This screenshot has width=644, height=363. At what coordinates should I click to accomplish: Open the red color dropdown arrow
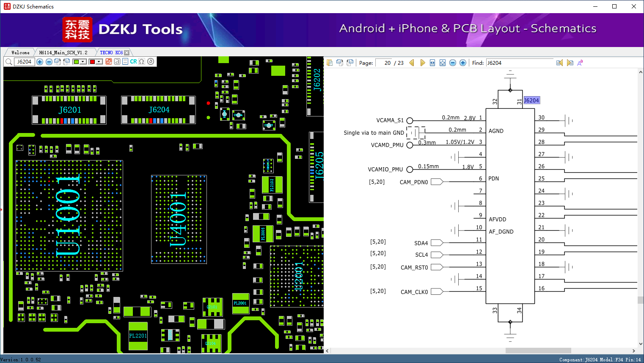pyautogui.click(x=99, y=62)
